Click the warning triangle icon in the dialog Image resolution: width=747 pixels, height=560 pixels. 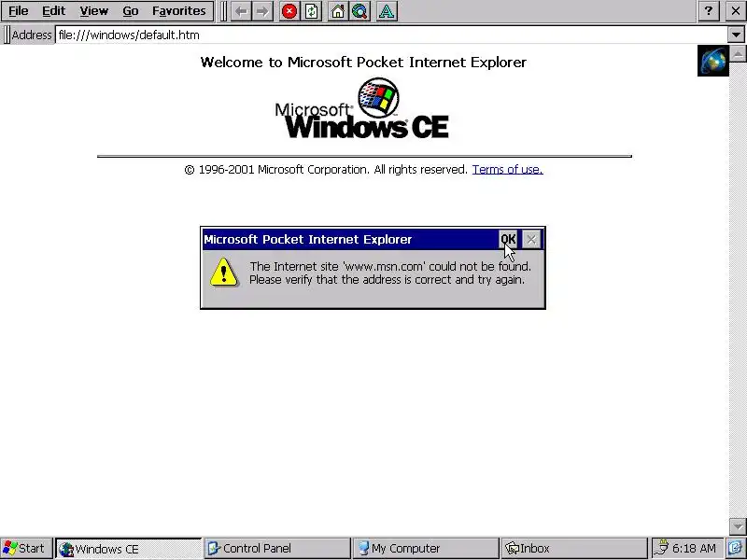pyautogui.click(x=223, y=273)
